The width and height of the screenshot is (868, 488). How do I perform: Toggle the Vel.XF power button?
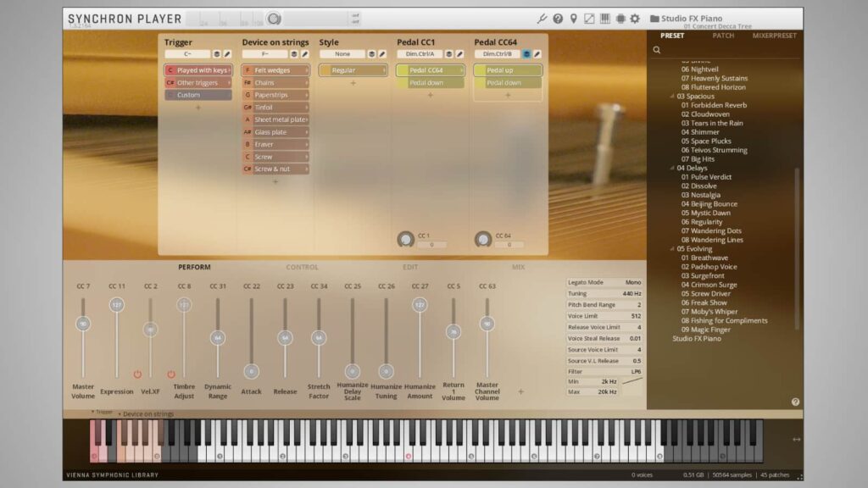137,374
